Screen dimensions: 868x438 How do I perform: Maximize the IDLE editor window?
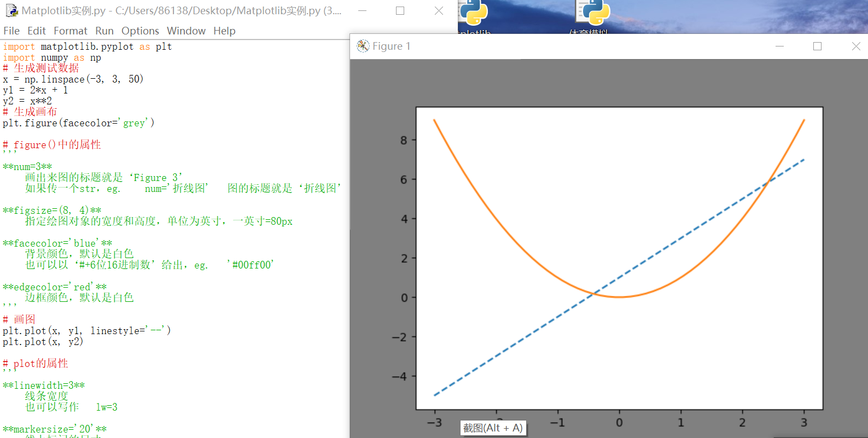pyautogui.click(x=400, y=11)
